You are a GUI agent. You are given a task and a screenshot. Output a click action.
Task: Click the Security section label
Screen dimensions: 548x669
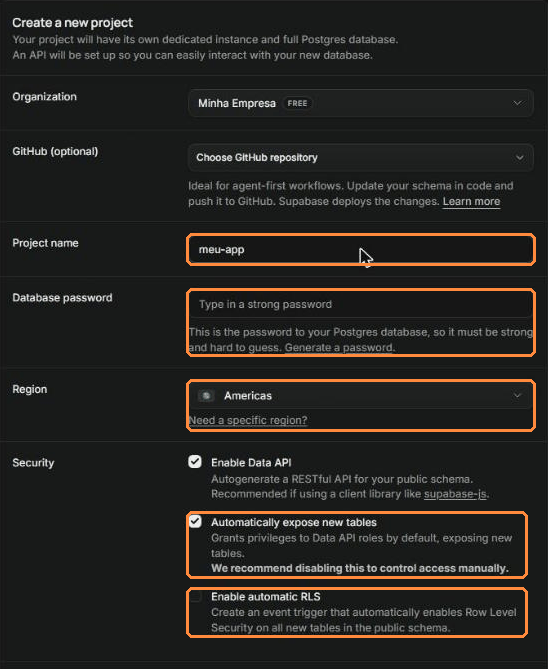[x=33, y=462]
